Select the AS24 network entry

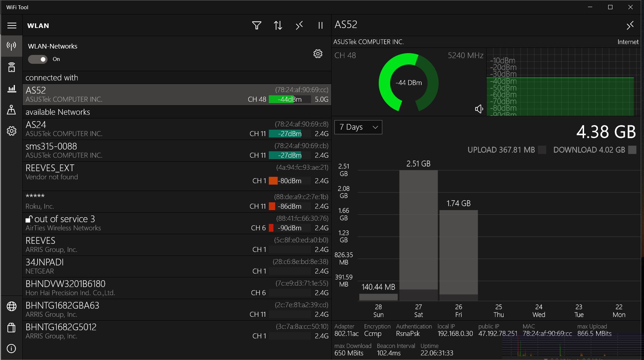point(177,129)
